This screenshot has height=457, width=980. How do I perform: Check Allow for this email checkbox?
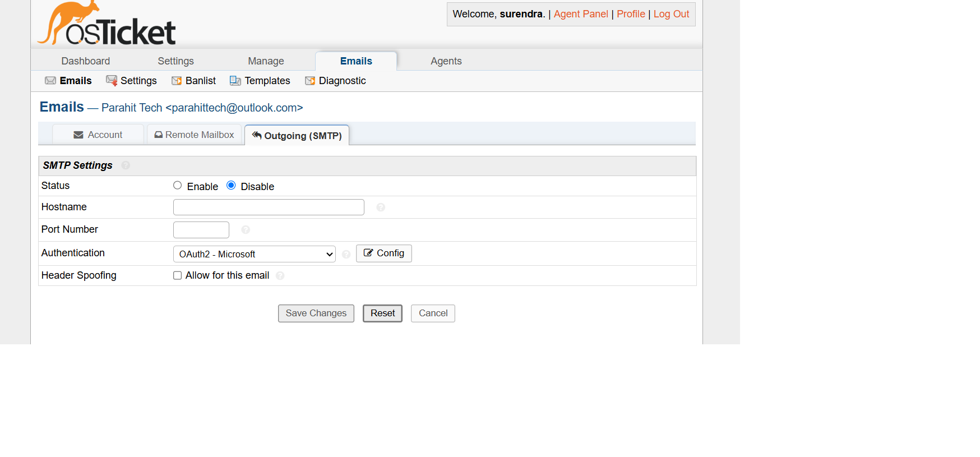178,275
